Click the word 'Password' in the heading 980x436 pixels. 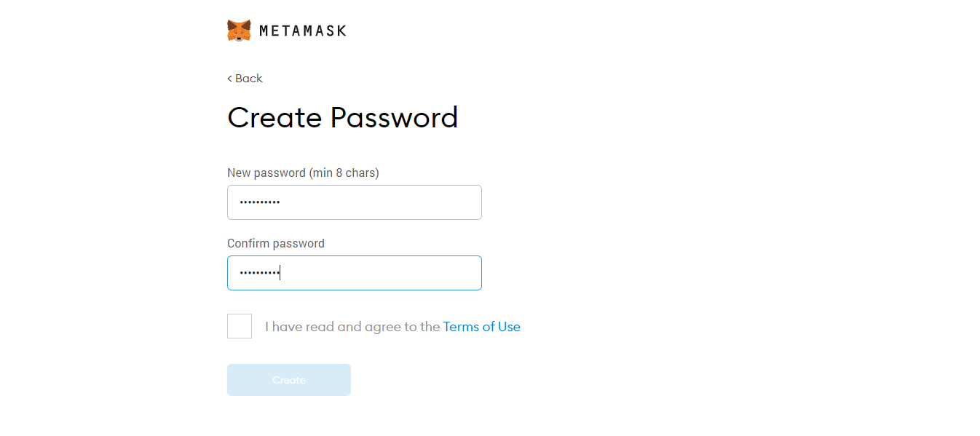(x=395, y=117)
